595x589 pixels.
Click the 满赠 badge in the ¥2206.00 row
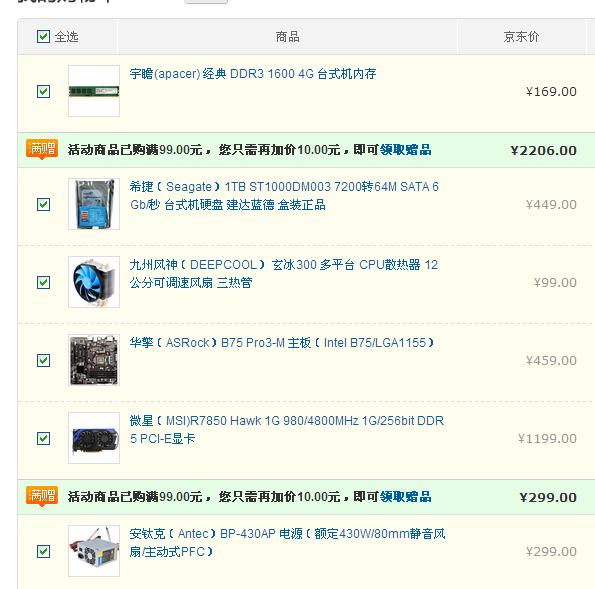(x=42, y=149)
